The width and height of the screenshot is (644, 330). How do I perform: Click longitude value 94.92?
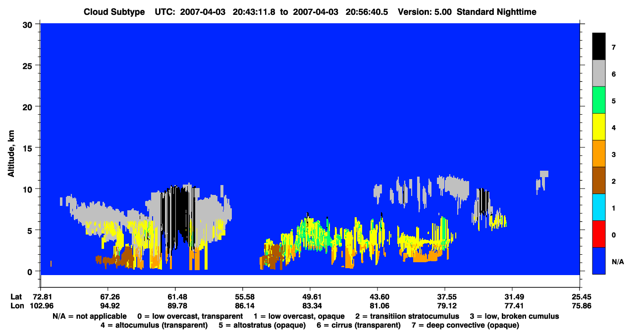click(x=107, y=305)
